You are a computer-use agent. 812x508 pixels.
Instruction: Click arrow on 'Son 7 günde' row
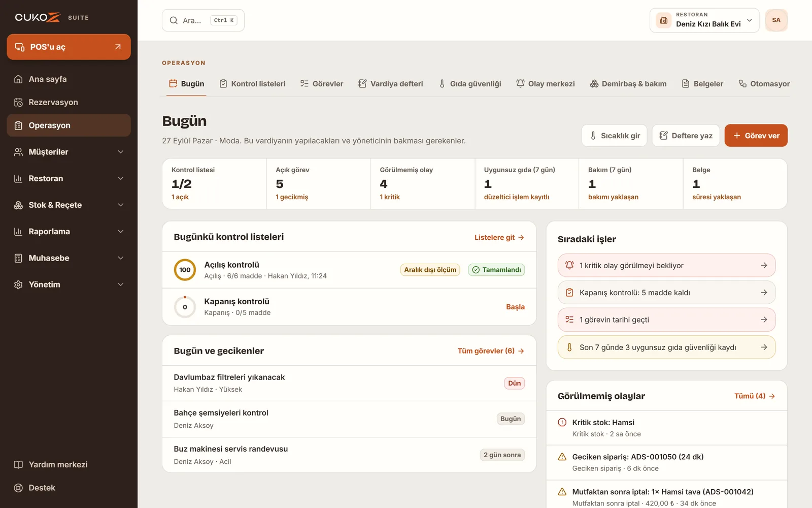point(764,347)
